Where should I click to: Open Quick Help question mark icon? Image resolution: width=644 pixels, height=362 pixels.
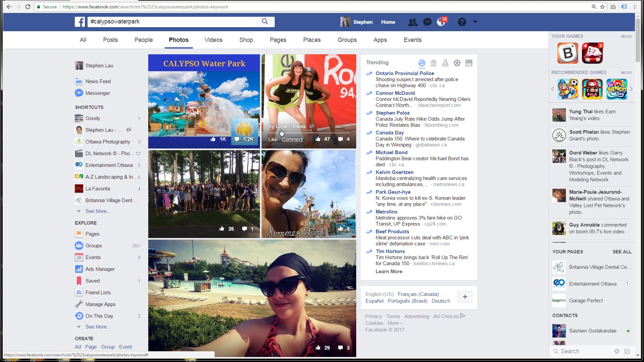point(462,22)
